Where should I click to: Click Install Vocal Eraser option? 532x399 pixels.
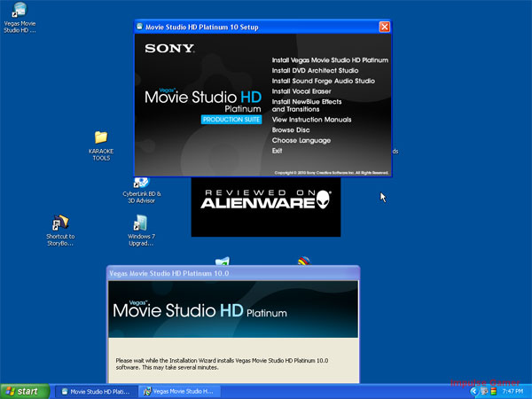click(x=301, y=91)
